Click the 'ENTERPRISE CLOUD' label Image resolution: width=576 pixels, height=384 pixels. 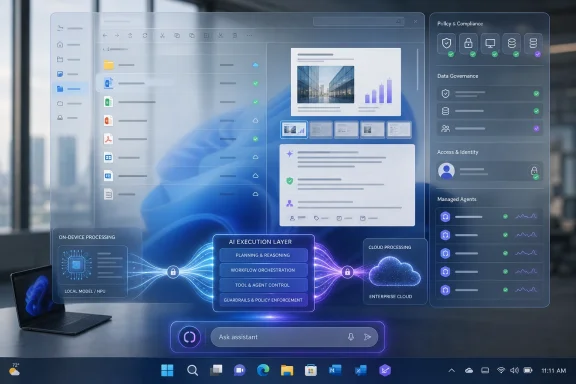(x=390, y=297)
